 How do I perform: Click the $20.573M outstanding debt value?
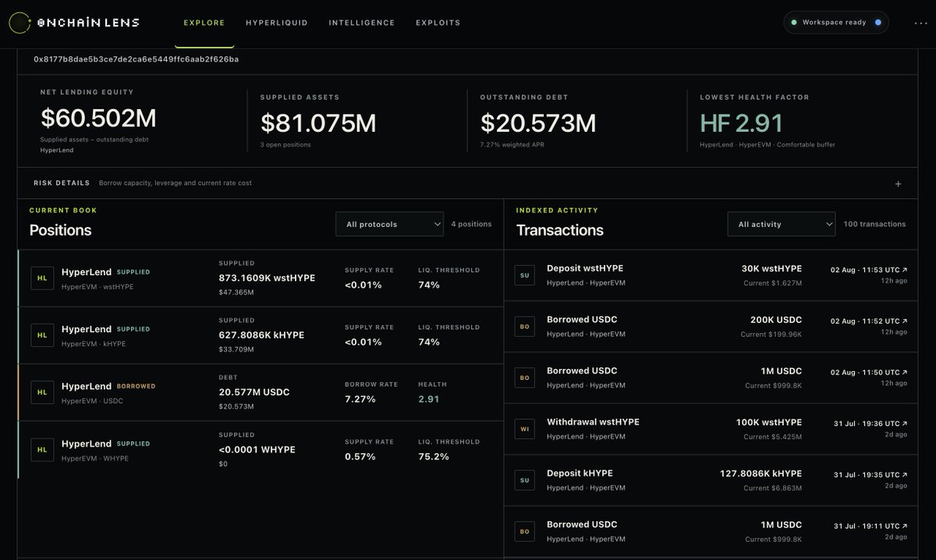click(538, 123)
